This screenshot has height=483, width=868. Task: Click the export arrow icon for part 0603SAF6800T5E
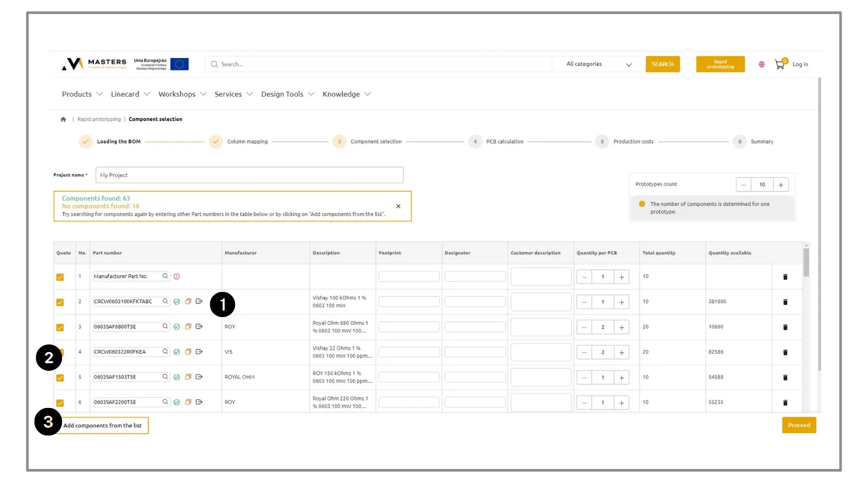(x=199, y=327)
